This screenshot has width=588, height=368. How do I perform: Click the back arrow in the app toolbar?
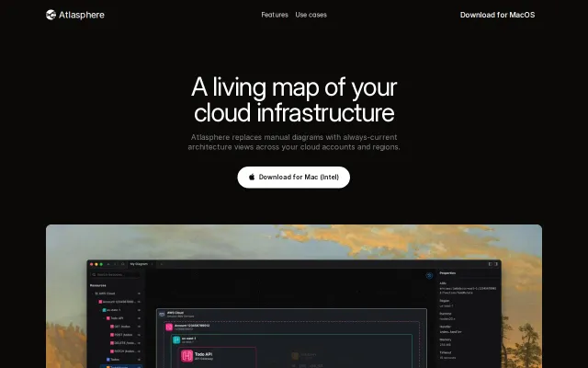click(108, 264)
